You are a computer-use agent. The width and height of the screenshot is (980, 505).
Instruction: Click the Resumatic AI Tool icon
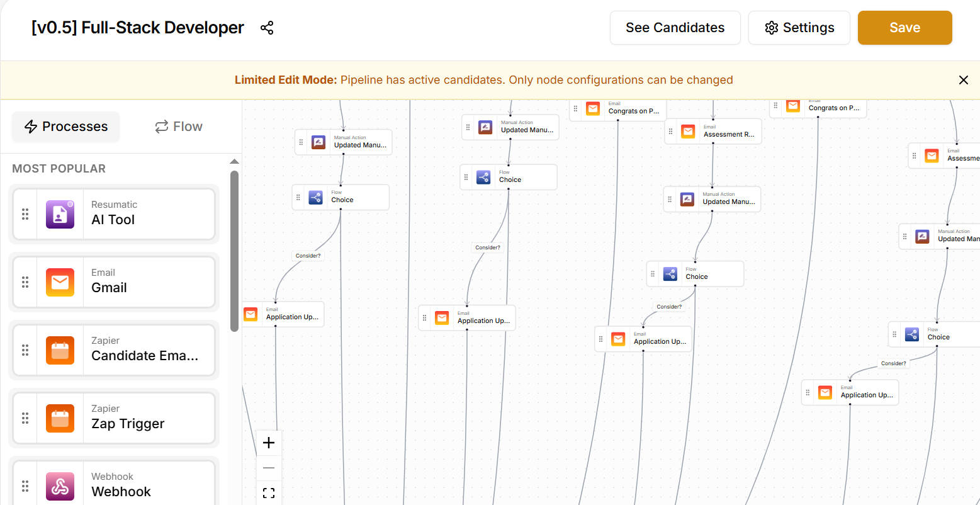click(60, 214)
